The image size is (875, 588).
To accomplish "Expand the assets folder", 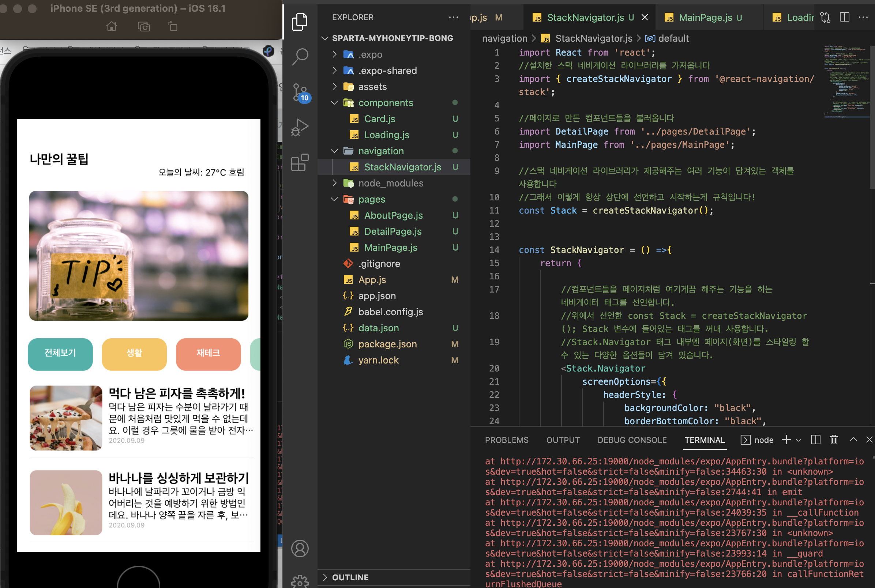I will pyautogui.click(x=335, y=87).
